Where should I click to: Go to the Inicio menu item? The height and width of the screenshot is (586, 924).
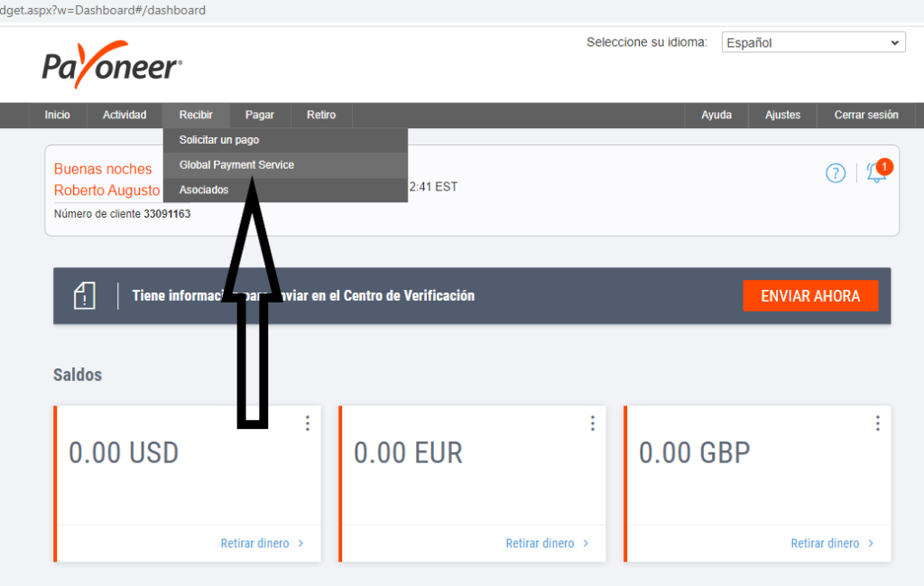coord(57,115)
